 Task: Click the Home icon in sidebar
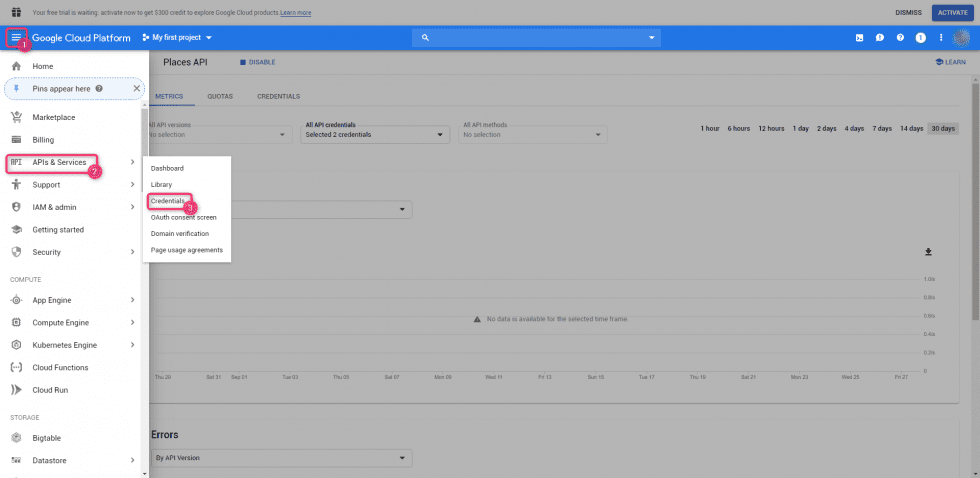17,66
